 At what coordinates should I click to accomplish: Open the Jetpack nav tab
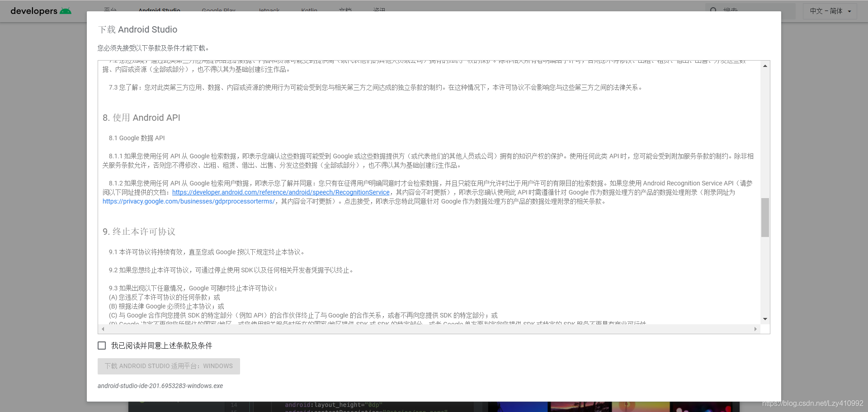click(269, 9)
